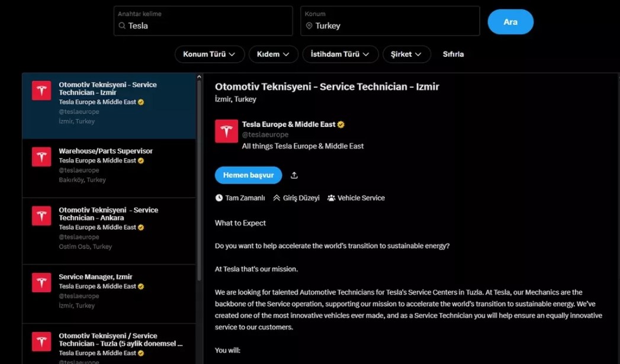Click the double-chevron icon beside Giriş Düzeyi

coord(277,198)
